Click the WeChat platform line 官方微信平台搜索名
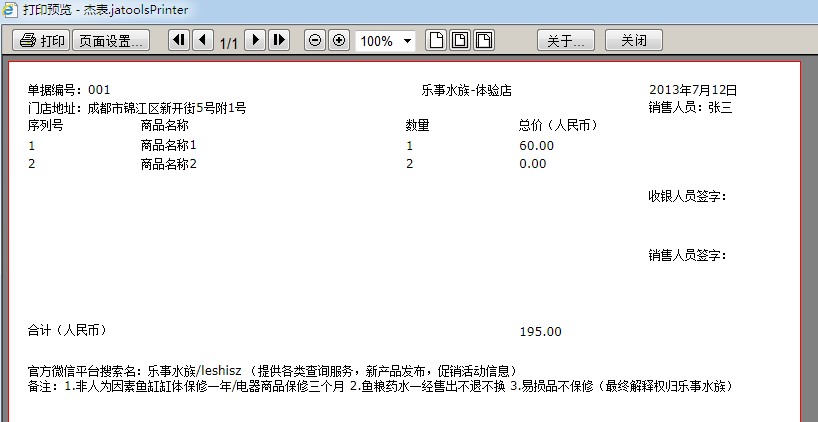 (x=273, y=371)
